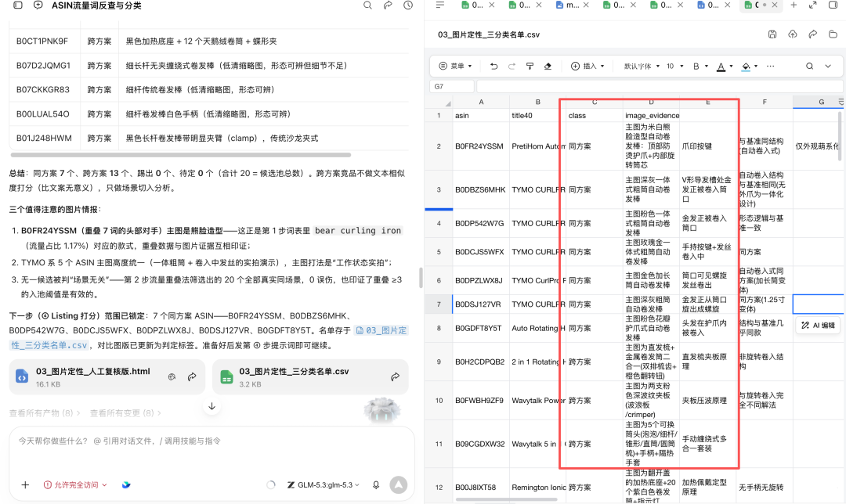Open the chat history clock icon
Image resolution: width=846 pixels, height=504 pixels.
coord(408,5)
